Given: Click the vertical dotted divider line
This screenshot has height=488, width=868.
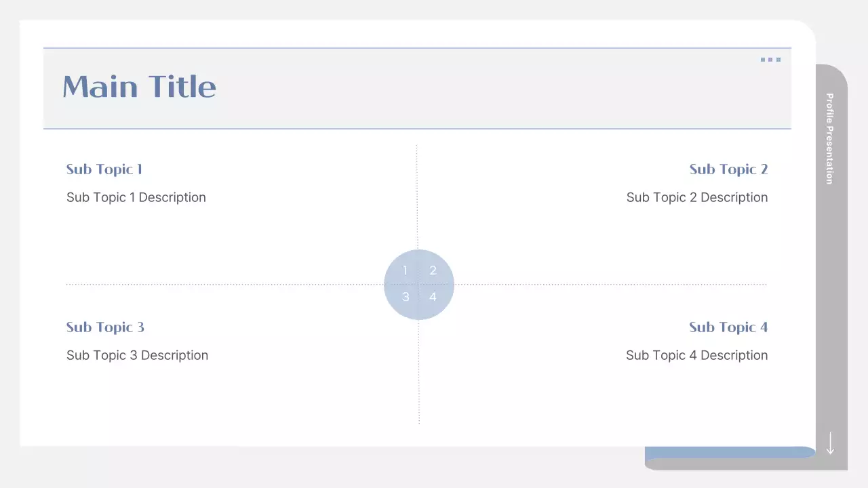Looking at the screenshot, I should 418,197.
